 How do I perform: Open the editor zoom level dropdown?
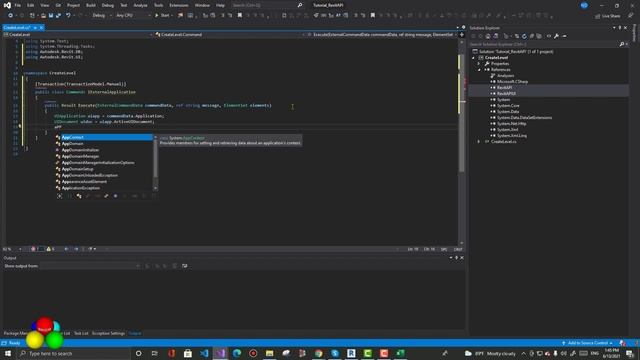coord(12,249)
